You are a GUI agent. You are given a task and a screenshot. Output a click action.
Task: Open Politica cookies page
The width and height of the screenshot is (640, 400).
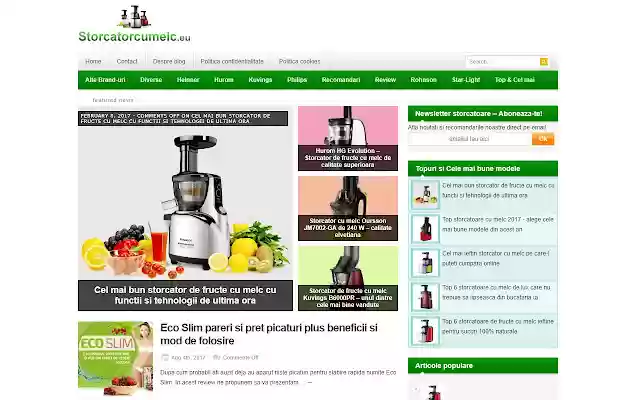[x=299, y=61]
